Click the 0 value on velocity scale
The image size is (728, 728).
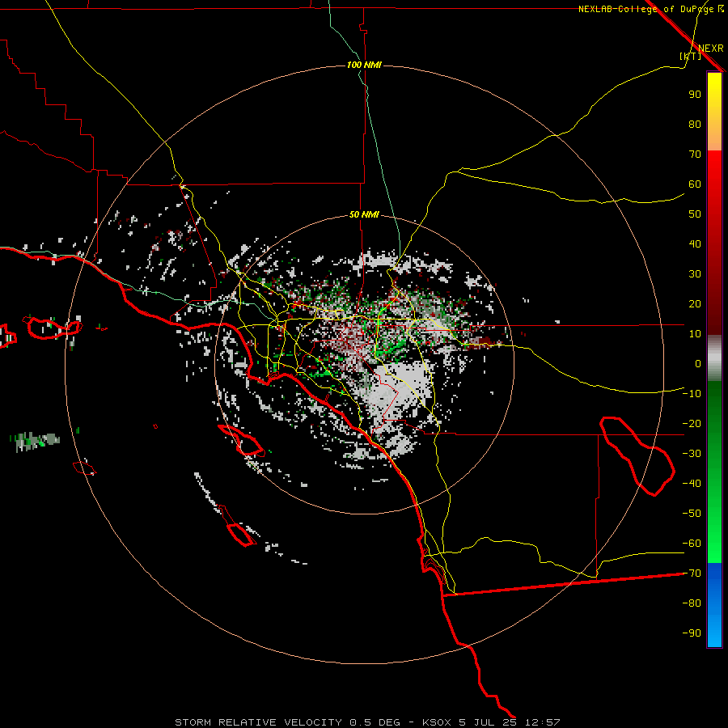coord(698,363)
